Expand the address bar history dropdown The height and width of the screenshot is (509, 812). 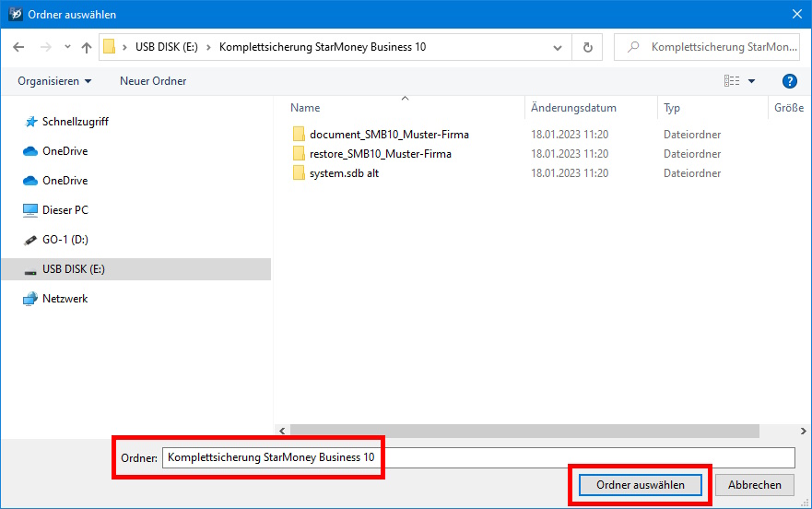click(558, 47)
